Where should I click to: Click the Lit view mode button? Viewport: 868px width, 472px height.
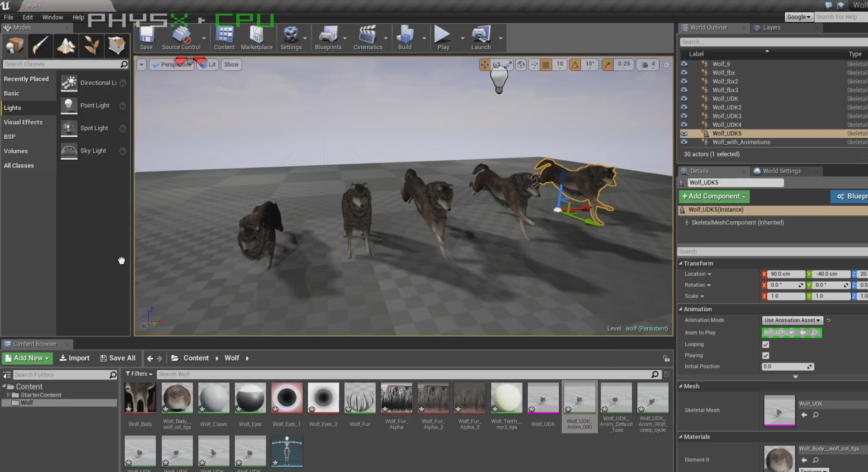[x=208, y=65]
